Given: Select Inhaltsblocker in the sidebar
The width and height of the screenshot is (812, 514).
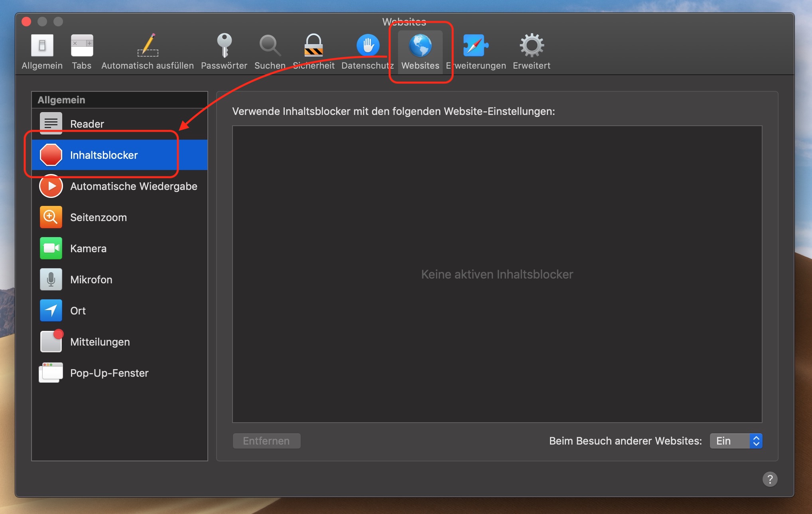Looking at the screenshot, I should coord(120,155).
